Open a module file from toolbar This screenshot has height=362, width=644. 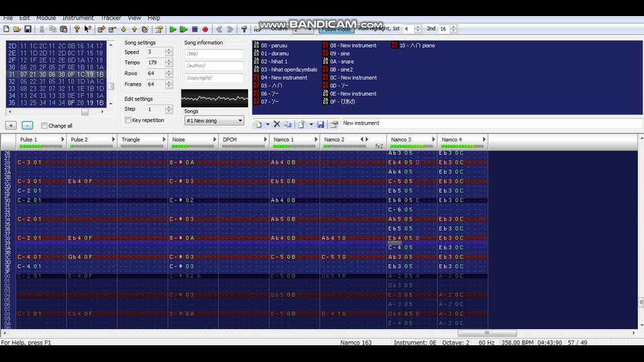point(17,29)
